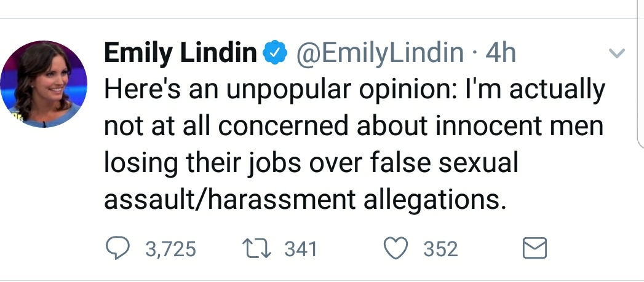Click the 352 likes count
The width and height of the screenshot is (644, 282).
[440, 249]
